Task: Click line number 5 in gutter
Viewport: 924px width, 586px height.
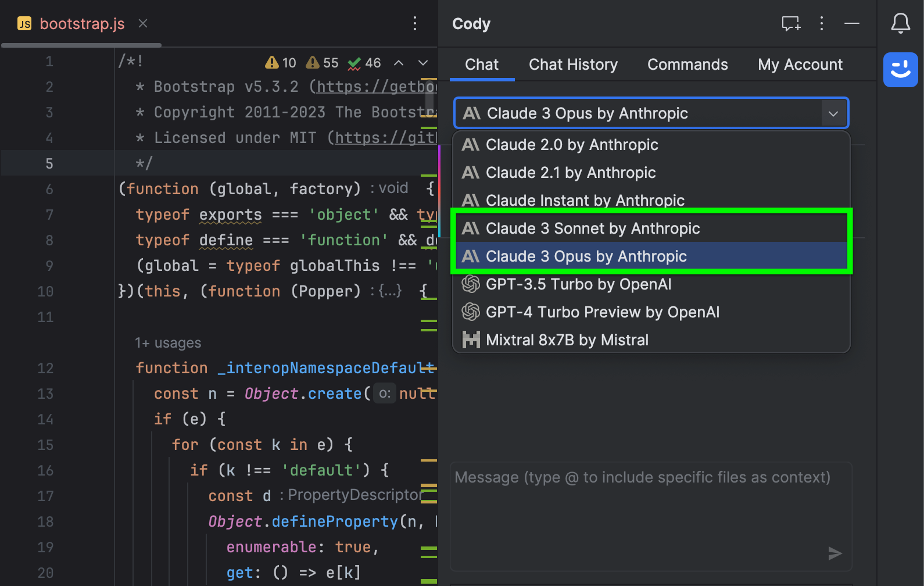Action: click(49, 164)
